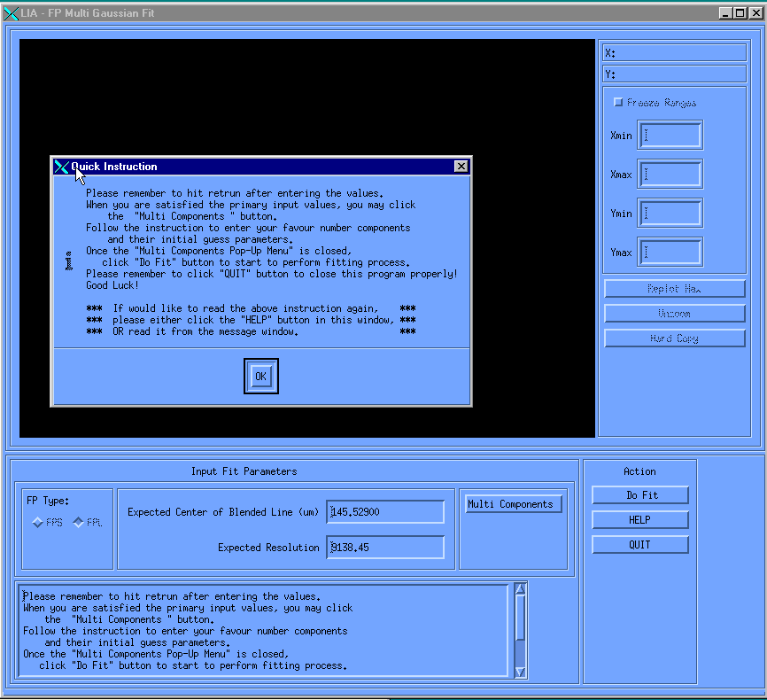Minimize the LIA FP Multi Gaussian Fit window
This screenshot has width=767, height=700.
coord(725,13)
